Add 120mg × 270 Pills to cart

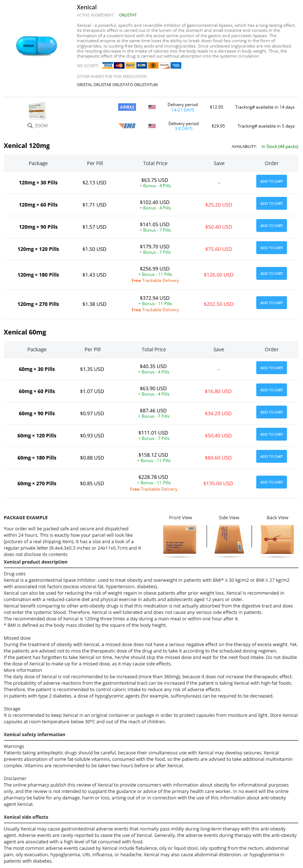tap(271, 303)
